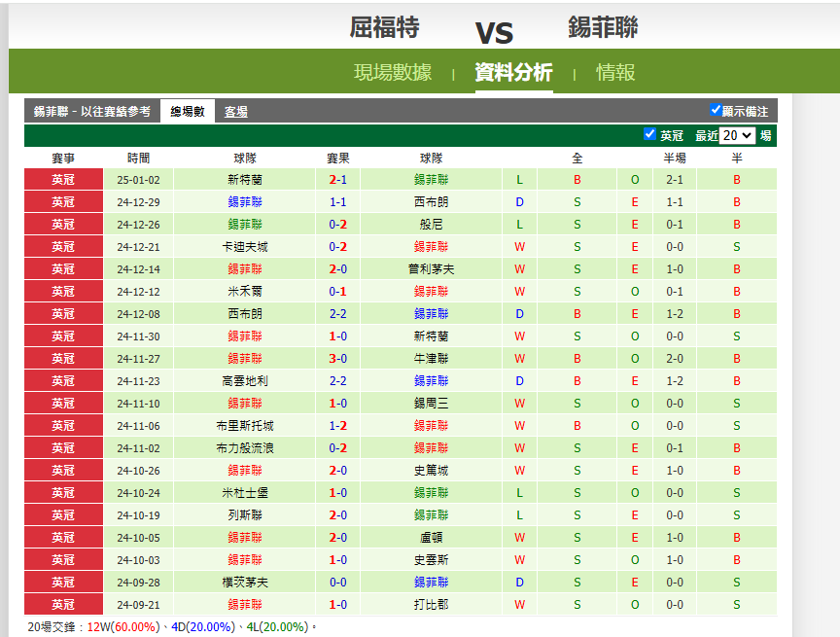
Task: Click 牛津聯 in the 24-11-27 row
Action: [432, 359]
